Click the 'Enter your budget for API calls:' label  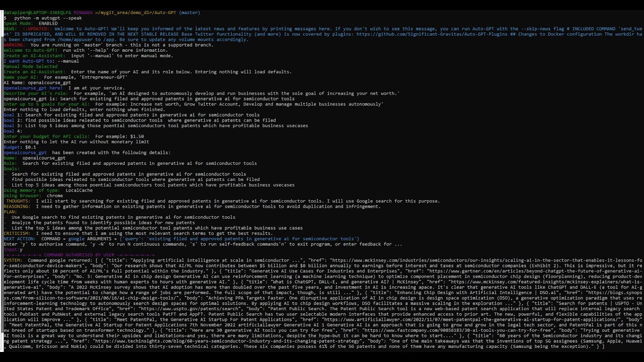47,136
